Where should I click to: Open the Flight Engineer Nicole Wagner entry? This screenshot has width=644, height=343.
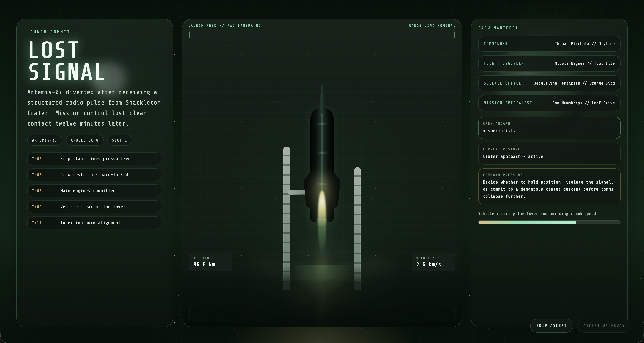pos(549,63)
